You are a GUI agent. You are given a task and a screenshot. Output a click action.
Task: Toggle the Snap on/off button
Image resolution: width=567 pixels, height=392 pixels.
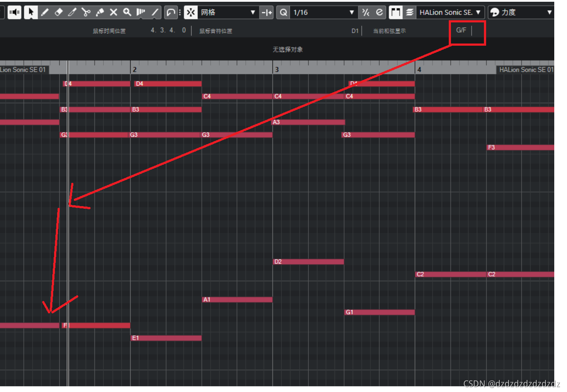point(190,12)
